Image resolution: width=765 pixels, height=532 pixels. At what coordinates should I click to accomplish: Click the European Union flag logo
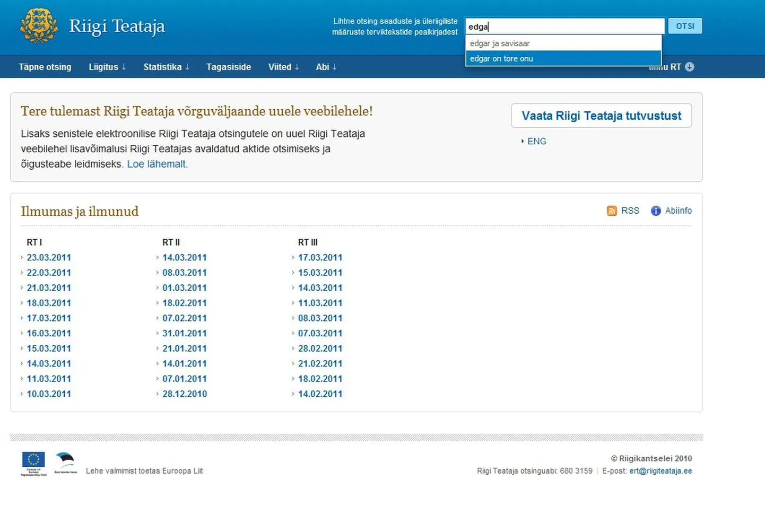click(x=33, y=463)
